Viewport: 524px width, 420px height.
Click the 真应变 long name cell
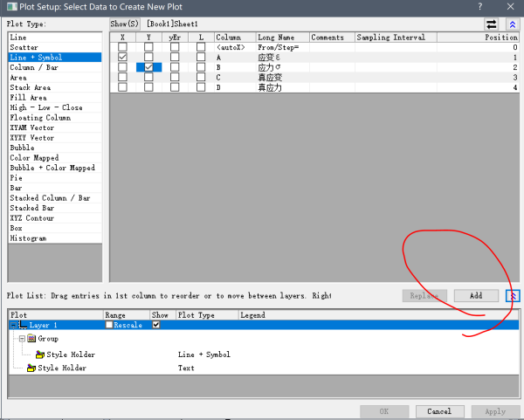[x=283, y=78]
